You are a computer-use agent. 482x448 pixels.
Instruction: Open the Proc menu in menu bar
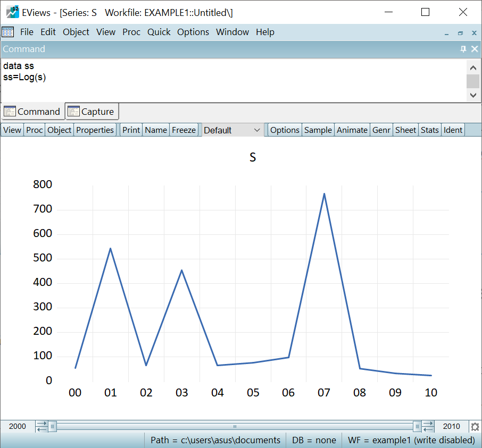[131, 32]
